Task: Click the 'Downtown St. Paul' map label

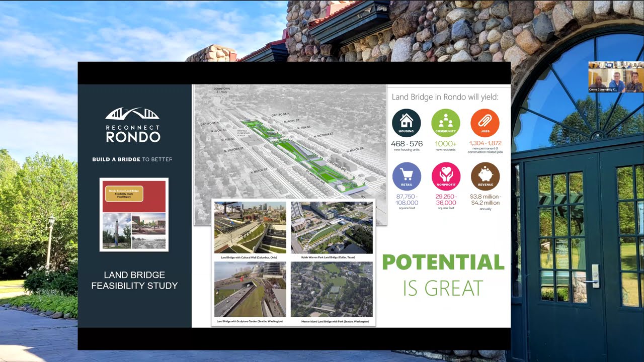Action: (222, 90)
